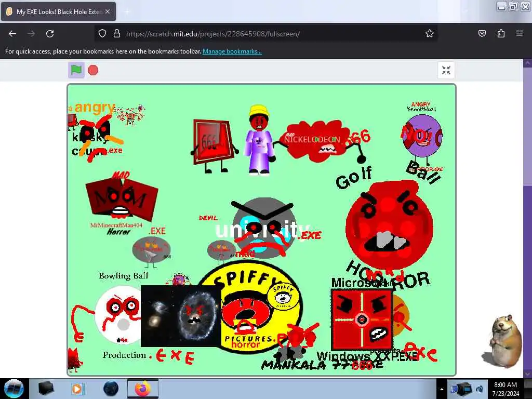Click the purple robed character sprite
Image resolution: width=532 pixels, height=399 pixels.
(259, 140)
